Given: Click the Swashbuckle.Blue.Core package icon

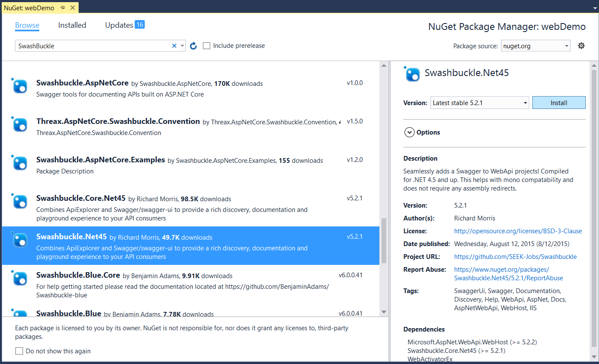Looking at the screenshot, I should 20,278.
